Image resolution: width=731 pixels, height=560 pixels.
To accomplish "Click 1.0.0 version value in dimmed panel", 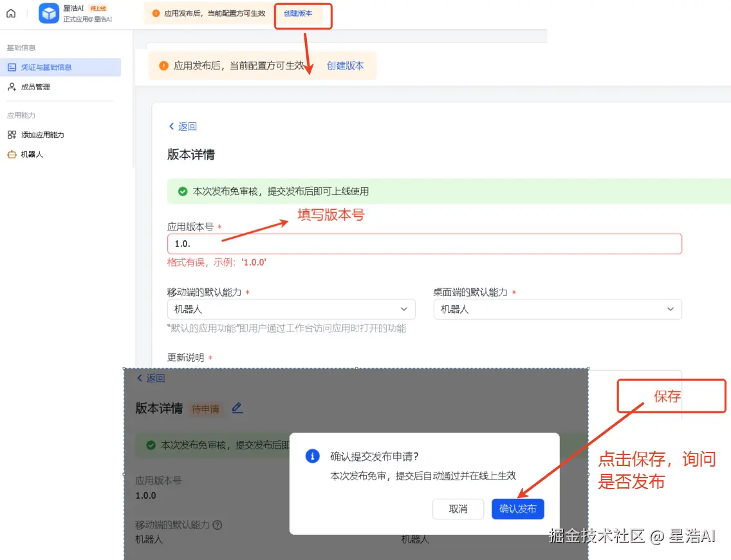I will pyautogui.click(x=146, y=496).
